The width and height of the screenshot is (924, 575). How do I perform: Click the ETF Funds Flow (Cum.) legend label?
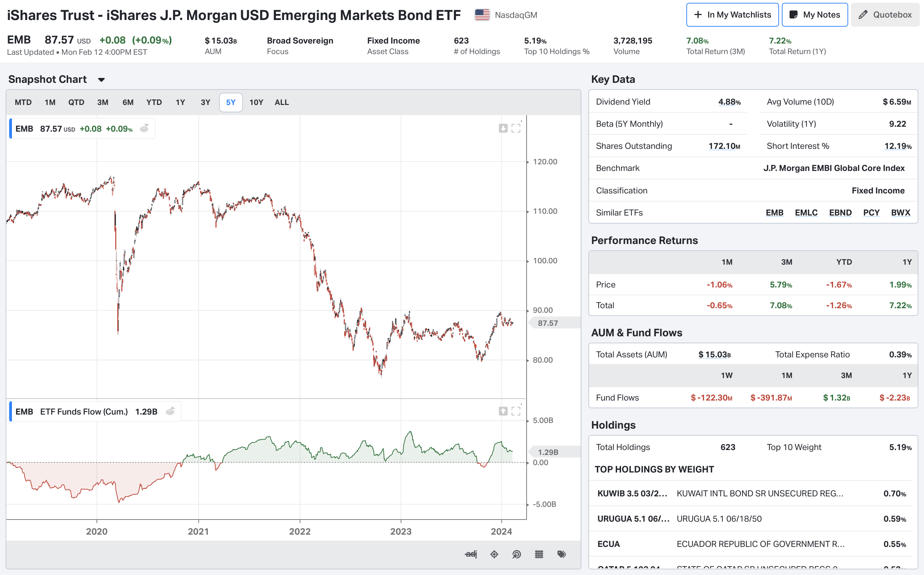pos(84,411)
